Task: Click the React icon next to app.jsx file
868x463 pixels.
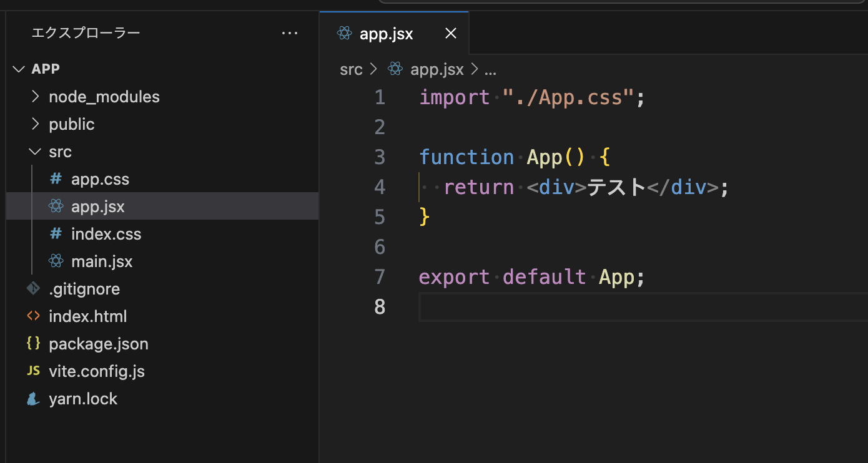Action: 56,206
